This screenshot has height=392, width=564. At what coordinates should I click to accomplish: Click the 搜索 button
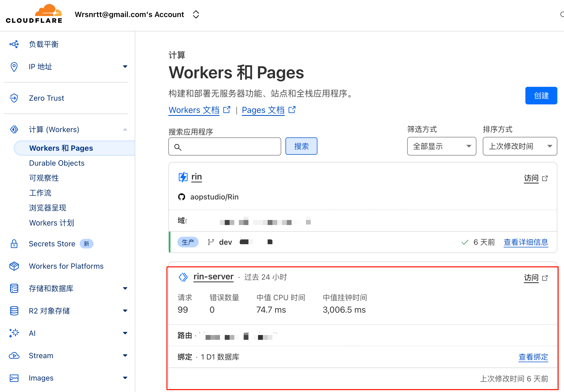click(x=301, y=146)
